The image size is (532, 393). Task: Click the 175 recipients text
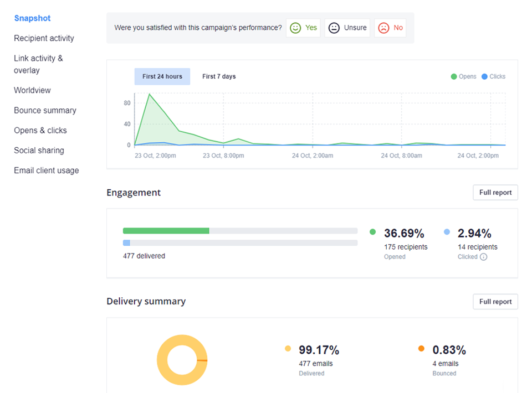point(406,247)
